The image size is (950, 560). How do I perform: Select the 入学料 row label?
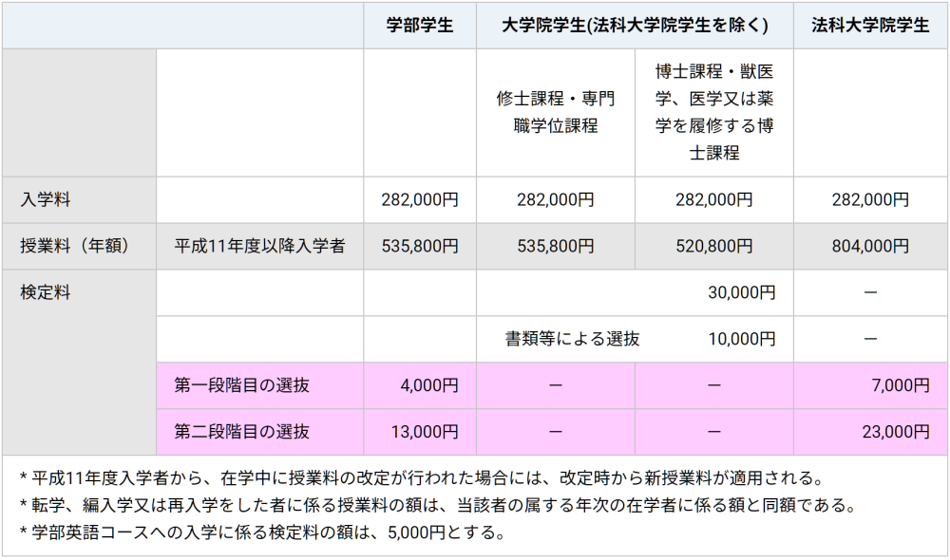pyautogui.click(x=80, y=199)
